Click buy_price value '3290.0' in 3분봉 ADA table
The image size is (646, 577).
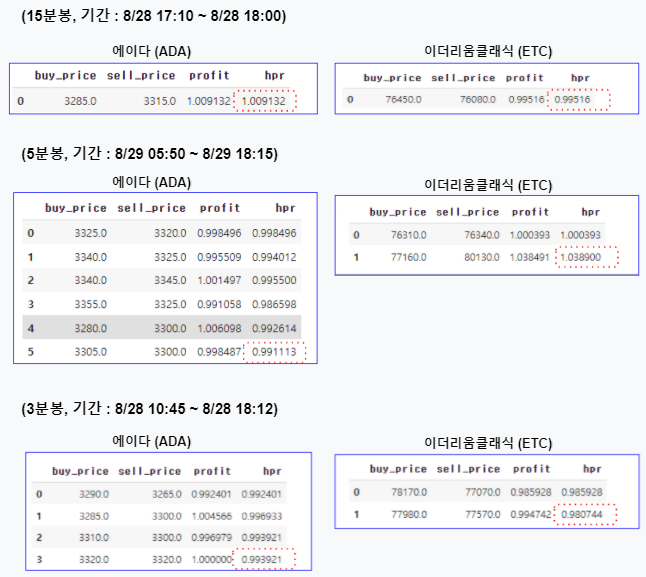[94, 494]
